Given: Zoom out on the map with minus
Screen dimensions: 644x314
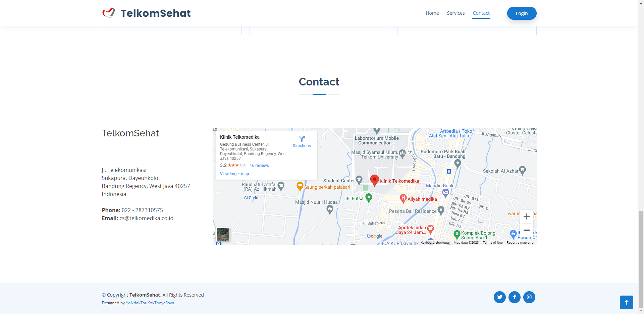Looking at the screenshot, I should 527,230.
